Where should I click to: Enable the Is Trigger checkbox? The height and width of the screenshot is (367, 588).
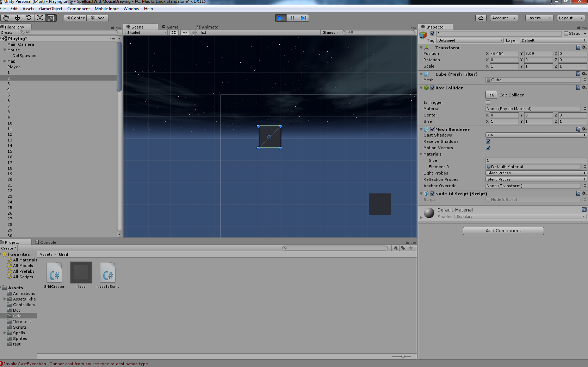[x=488, y=102]
